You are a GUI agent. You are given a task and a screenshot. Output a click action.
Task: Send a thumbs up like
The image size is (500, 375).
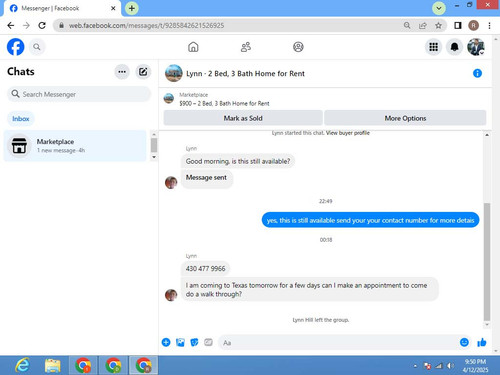click(x=482, y=342)
